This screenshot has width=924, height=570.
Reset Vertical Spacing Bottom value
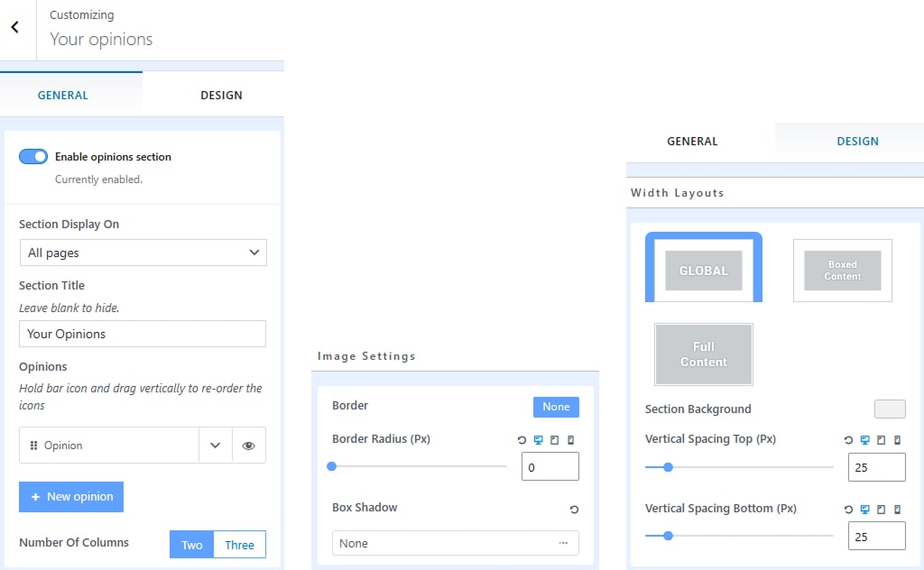[848, 510]
